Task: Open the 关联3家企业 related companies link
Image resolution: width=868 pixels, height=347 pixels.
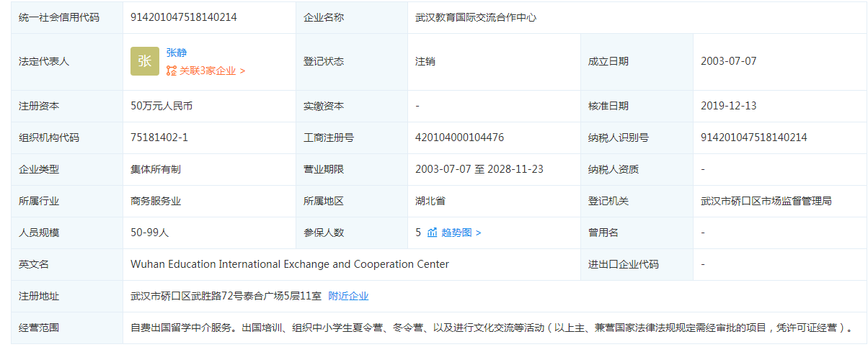Action: pos(212,71)
